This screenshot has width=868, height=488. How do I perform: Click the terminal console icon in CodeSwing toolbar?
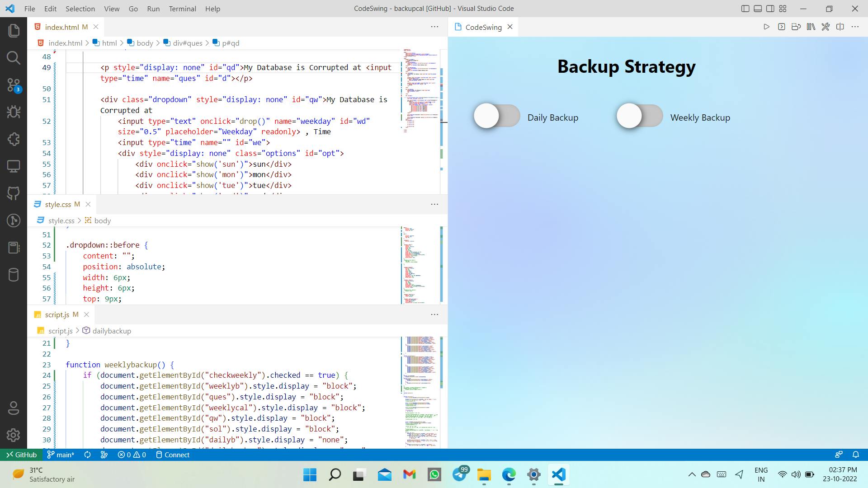pos(781,27)
